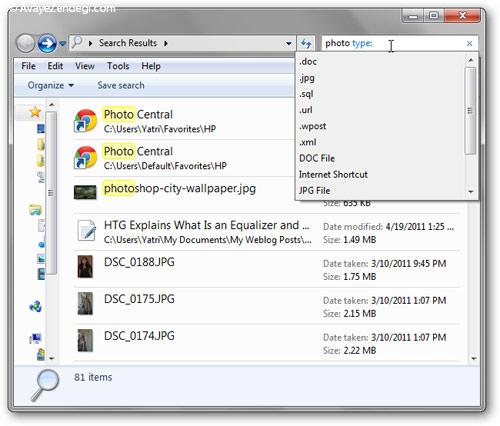This screenshot has width=500, height=426.
Task: Click the Save search button
Action: pyautogui.click(x=121, y=85)
